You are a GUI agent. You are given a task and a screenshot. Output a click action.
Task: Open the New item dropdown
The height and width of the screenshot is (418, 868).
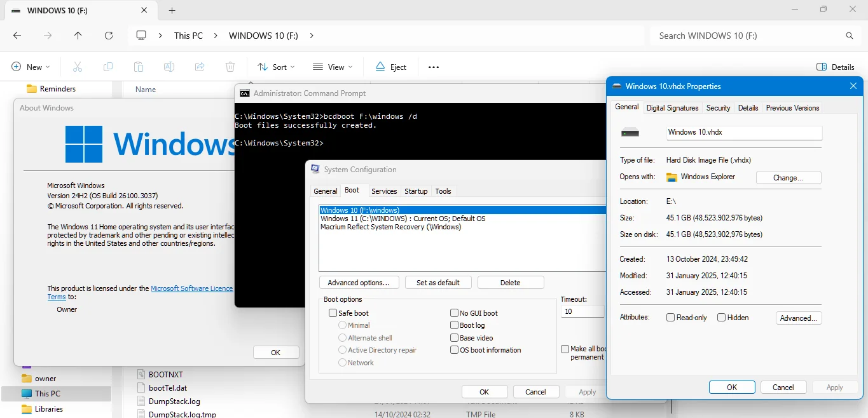[x=31, y=67]
